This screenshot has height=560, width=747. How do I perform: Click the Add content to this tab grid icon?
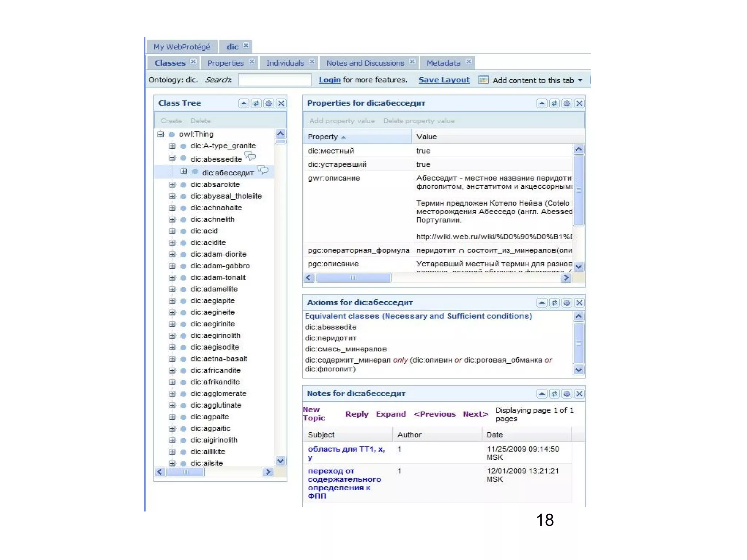coord(483,80)
